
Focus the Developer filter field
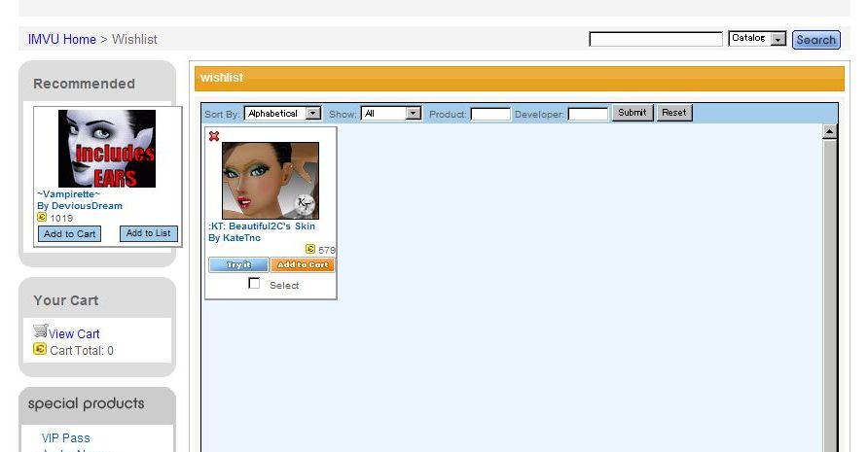point(588,114)
